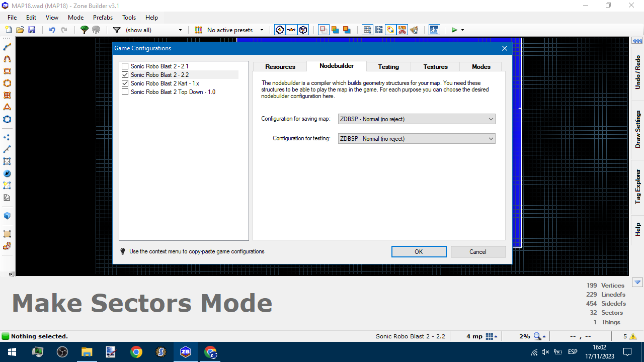Toggle Sonic Robo Blast 2 - 2.1 checkbox
This screenshot has width=644, height=362.
click(125, 66)
